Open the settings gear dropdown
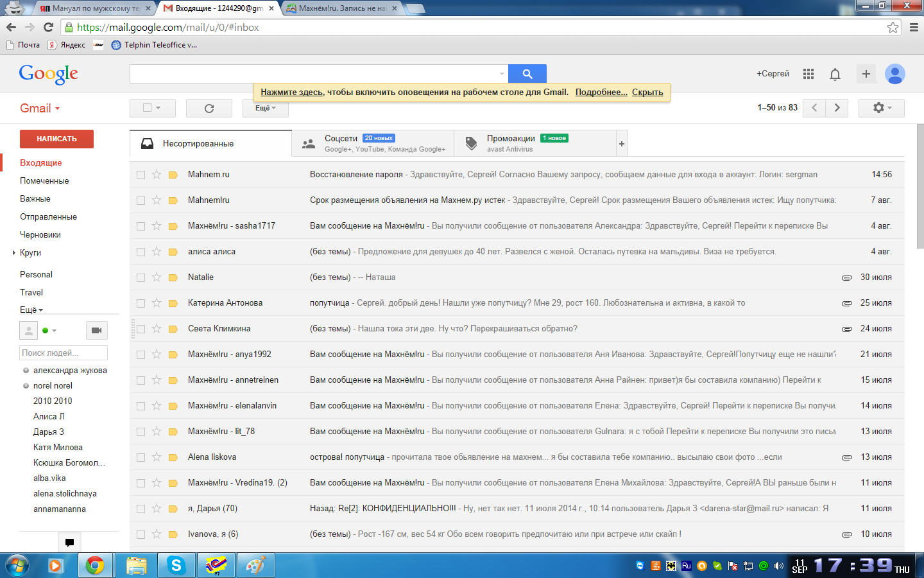 [x=882, y=108]
